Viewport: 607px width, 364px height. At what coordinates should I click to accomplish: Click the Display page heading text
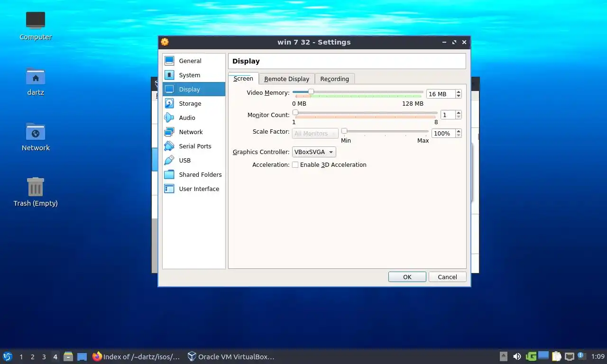[x=246, y=61]
